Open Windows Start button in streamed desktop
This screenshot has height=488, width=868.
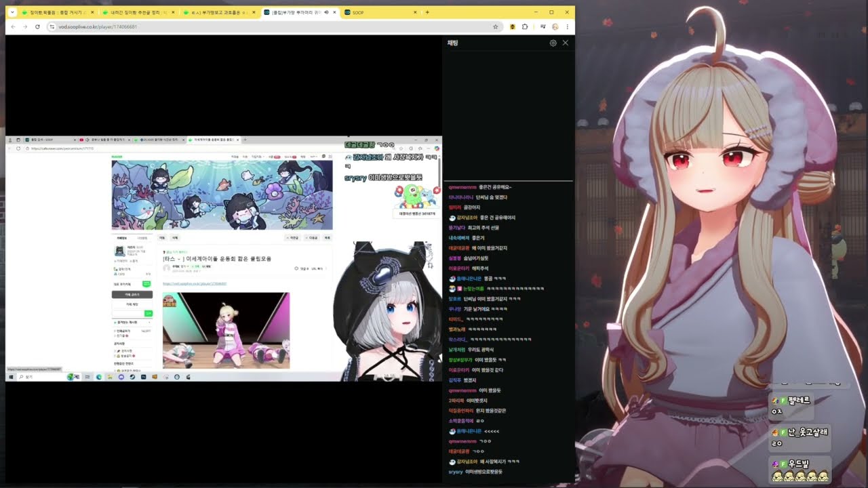(x=12, y=377)
